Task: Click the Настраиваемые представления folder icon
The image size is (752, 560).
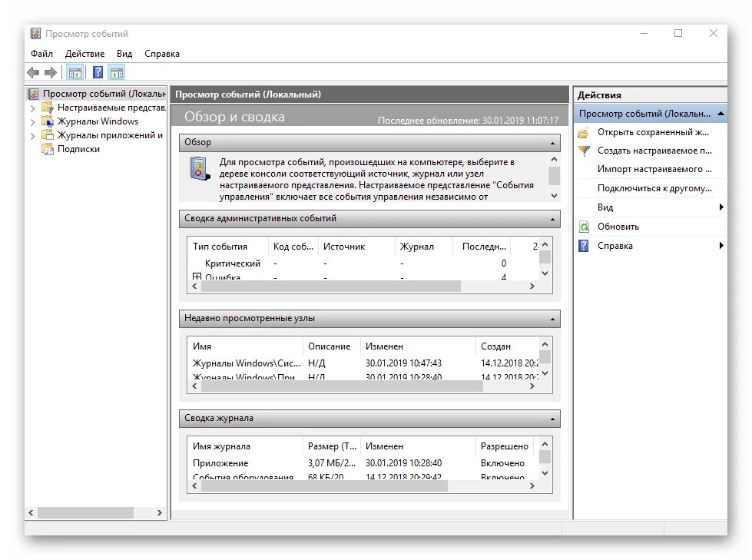Action: point(48,107)
